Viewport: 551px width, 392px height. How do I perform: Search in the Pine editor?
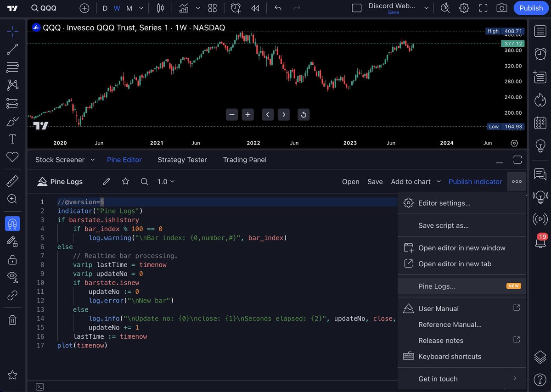144,181
